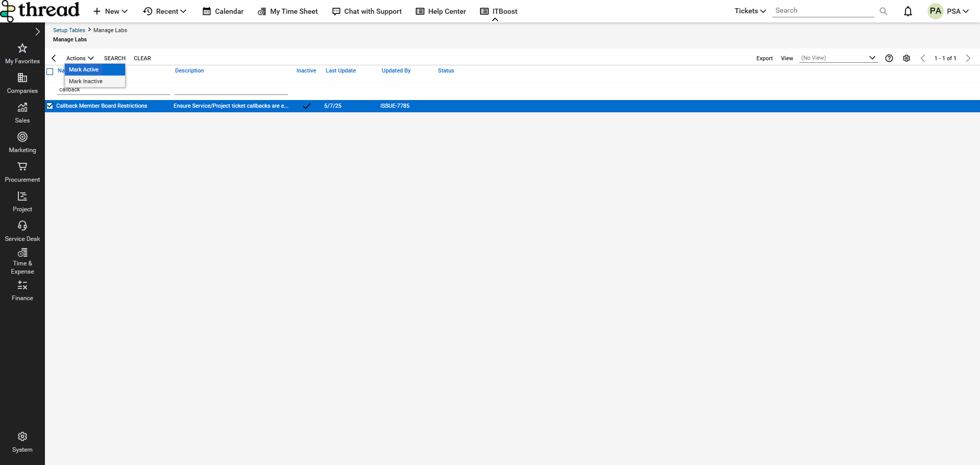Open Callback Member Board Restrictions lab name

pyautogui.click(x=102, y=106)
